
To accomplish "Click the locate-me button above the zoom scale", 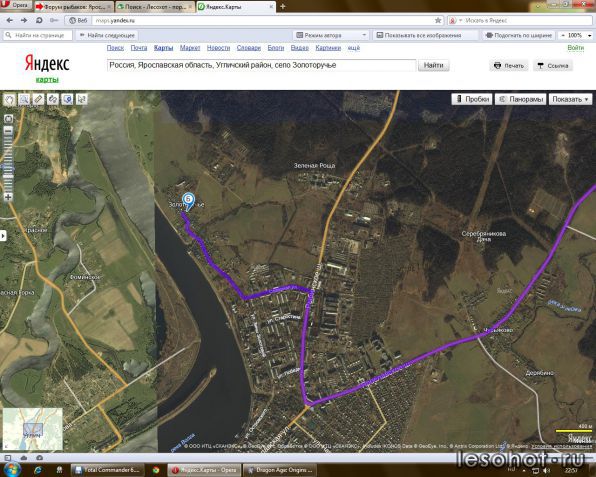I will click(x=8, y=119).
